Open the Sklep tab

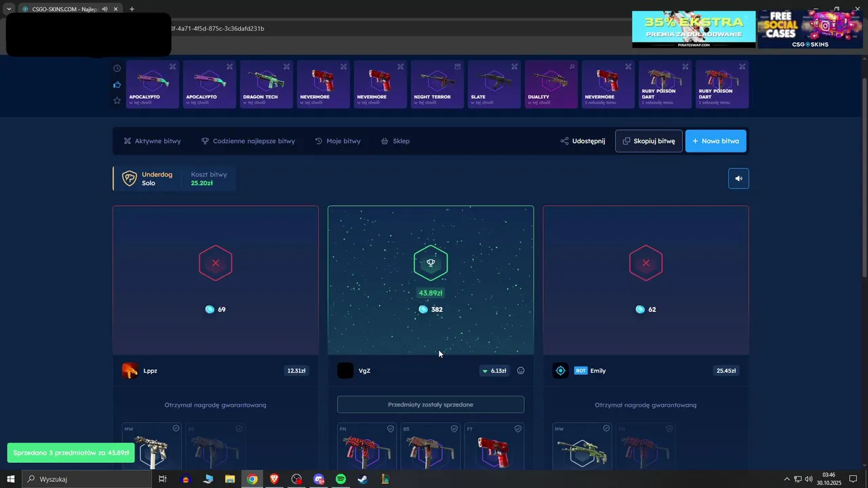(x=395, y=141)
